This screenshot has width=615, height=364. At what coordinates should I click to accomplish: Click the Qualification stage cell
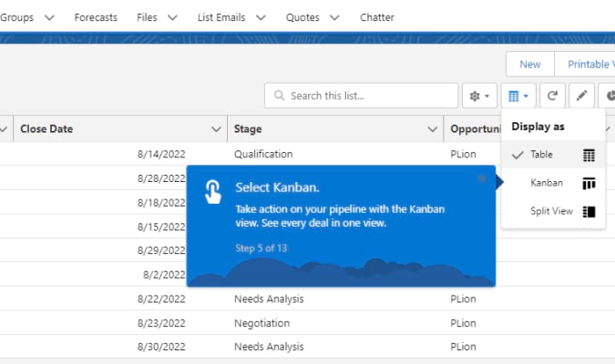[x=263, y=154]
